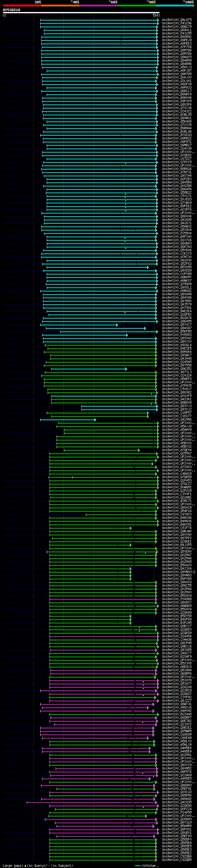
Task: Click the red 20% identity legend segment
Action: coord(22,6)
